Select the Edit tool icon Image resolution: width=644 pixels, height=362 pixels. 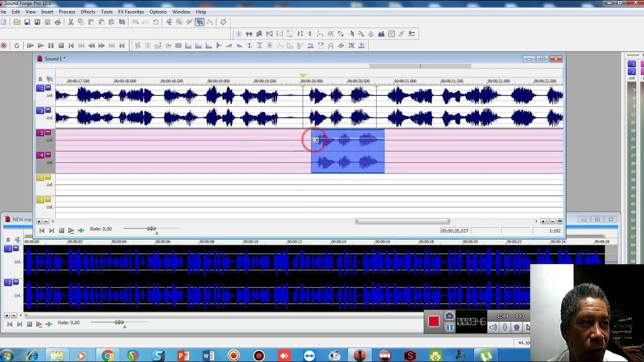tap(169, 22)
